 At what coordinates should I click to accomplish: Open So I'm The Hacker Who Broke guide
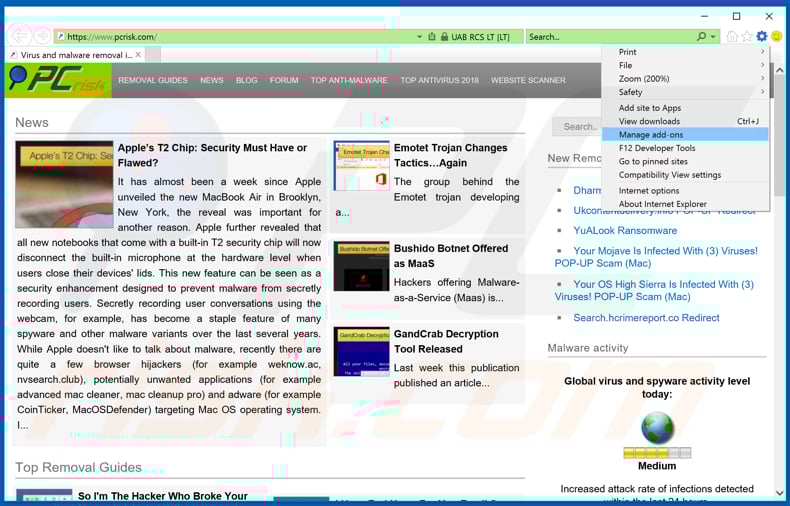coord(162,496)
